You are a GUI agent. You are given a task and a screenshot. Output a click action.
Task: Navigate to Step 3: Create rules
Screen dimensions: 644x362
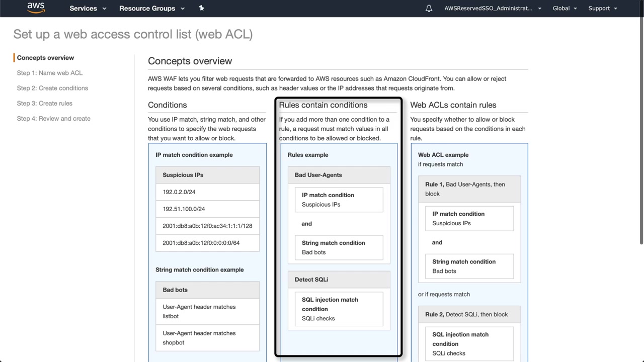click(45, 103)
